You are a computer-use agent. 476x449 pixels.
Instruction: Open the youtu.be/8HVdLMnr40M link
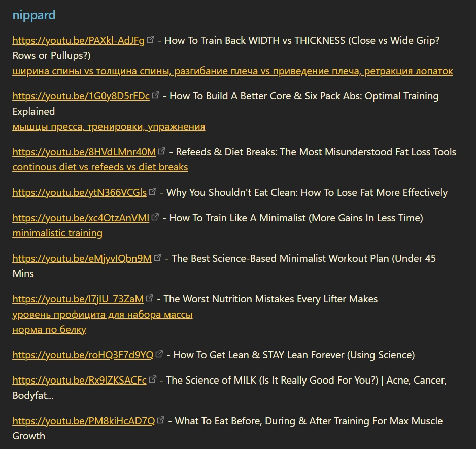tap(84, 152)
